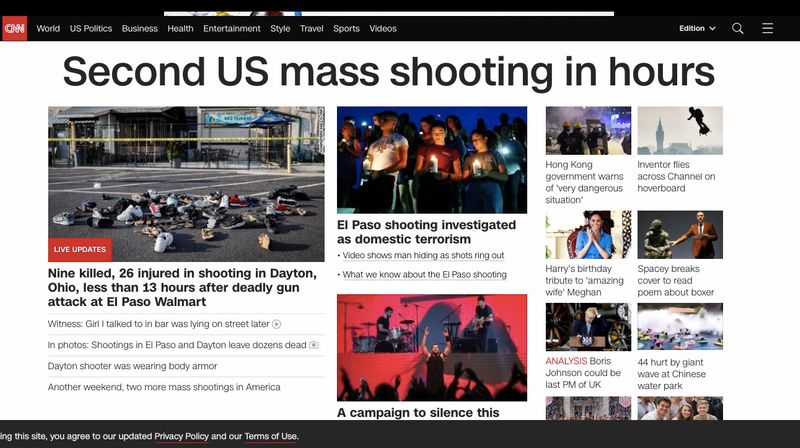Read El Paso domestic terrorism headline
Image resolution: width=800 pixels, height=448 pixels.
click(x=426, y=232)
